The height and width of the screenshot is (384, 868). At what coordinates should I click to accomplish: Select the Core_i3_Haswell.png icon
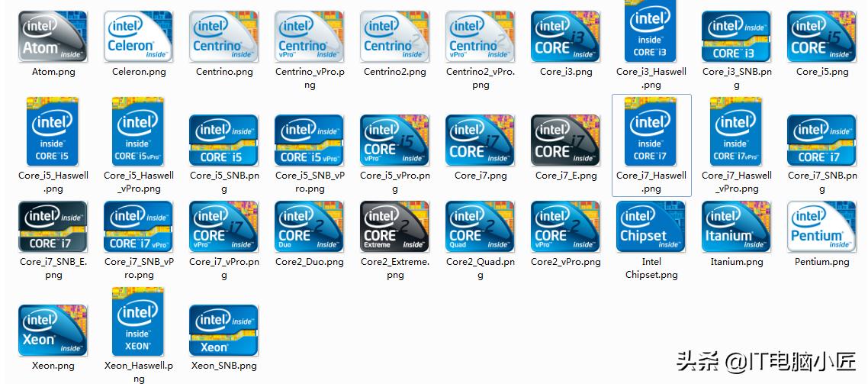pos(651,31)
